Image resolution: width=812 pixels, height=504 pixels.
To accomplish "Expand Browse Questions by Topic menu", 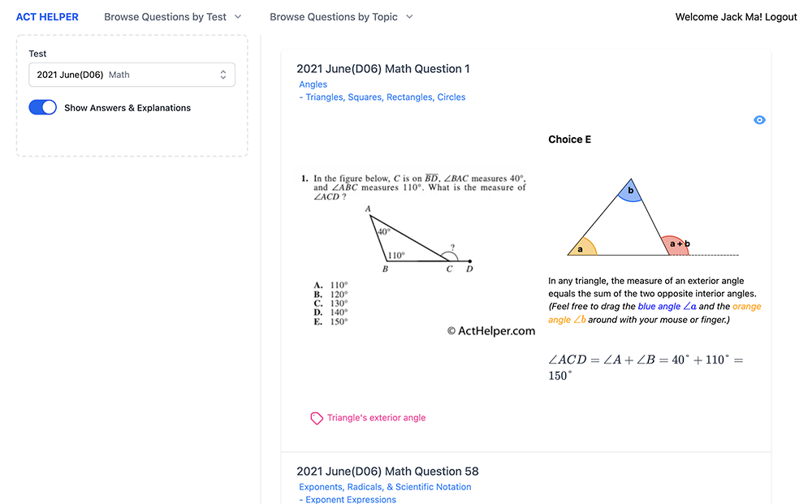I will (341, 17).
